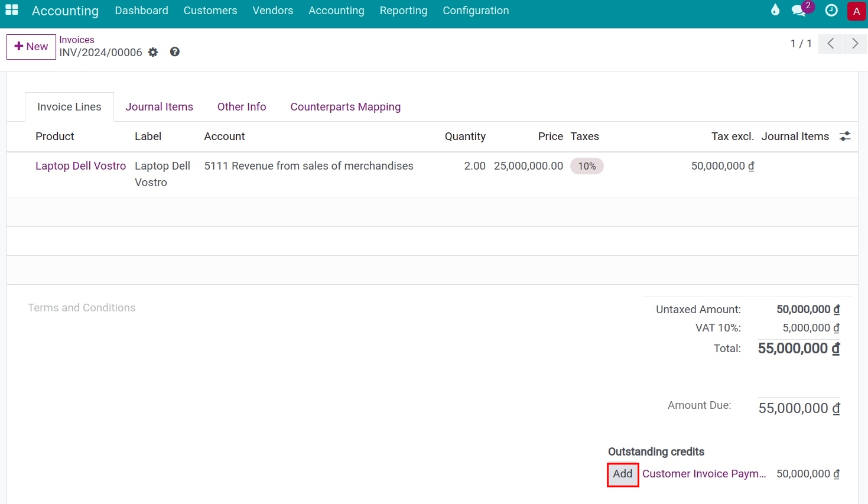Select the Invoice Lines tab
Viewport: 868px width, 504px height.
[x=69, y=107]
